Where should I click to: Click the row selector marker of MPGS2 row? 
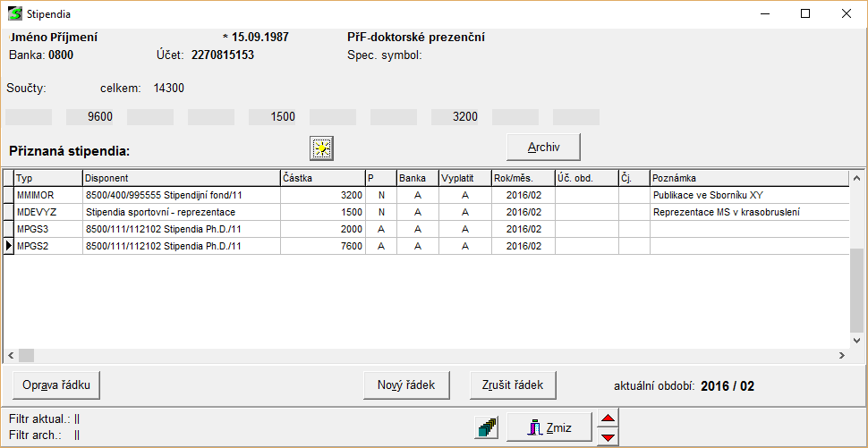pyautogui.click(x=9, y=245)
